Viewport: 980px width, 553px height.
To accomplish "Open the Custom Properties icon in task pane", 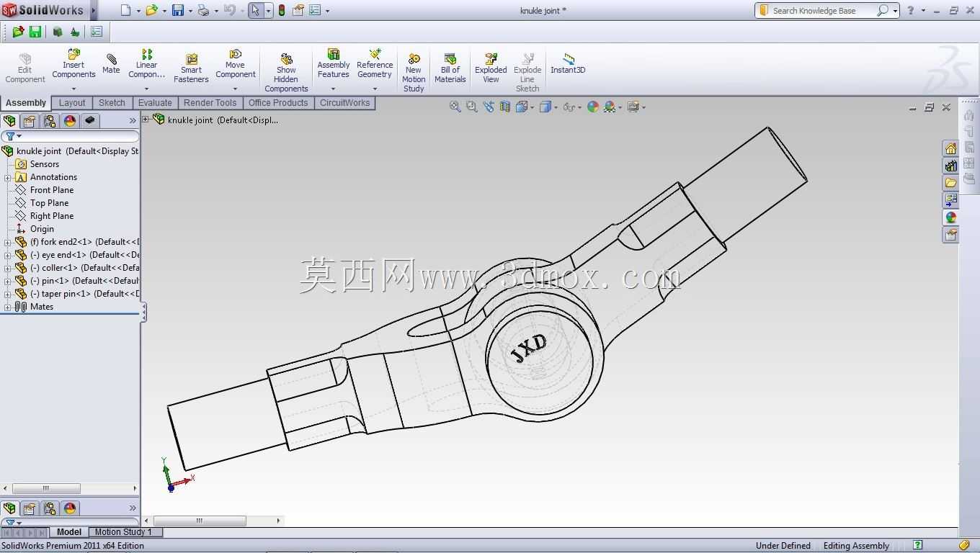I will pyautogui.click(x=950, y=235).
